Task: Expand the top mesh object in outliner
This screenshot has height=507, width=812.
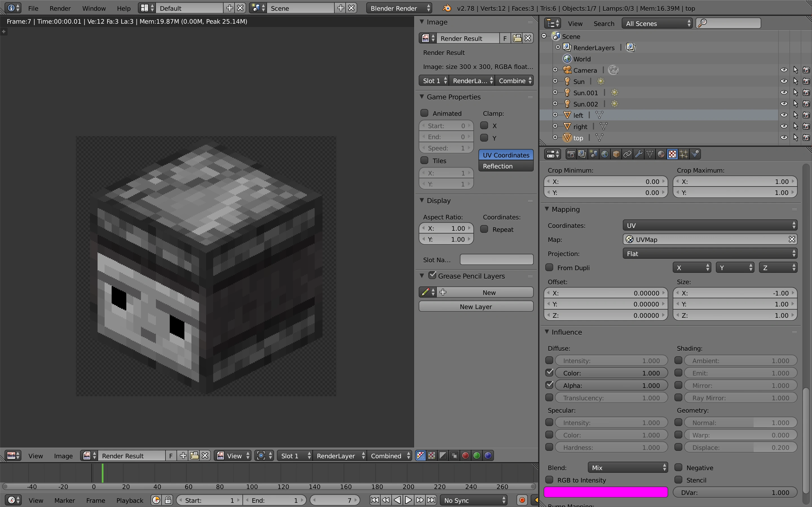Action: click(x=555, y=137)
